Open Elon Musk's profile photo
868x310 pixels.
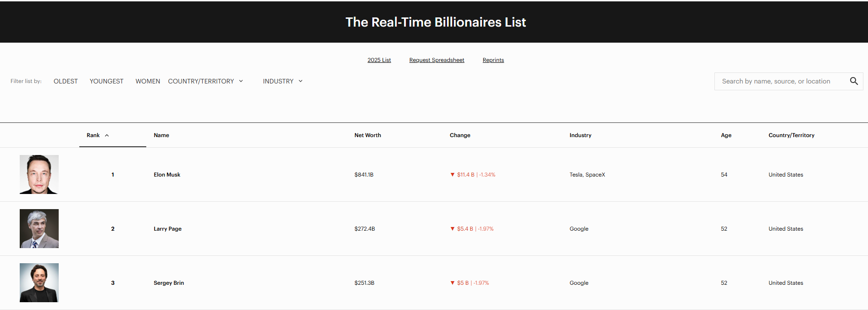pos(39,174)
